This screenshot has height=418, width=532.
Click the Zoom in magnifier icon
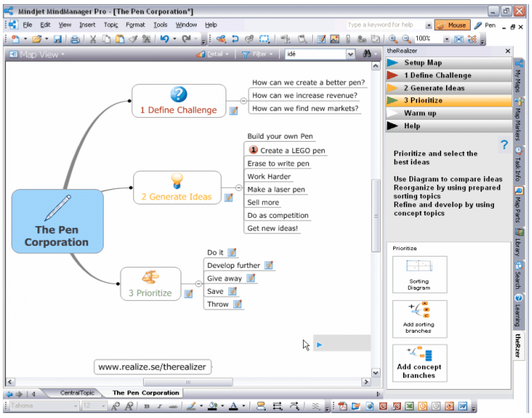tap(393, 39)
